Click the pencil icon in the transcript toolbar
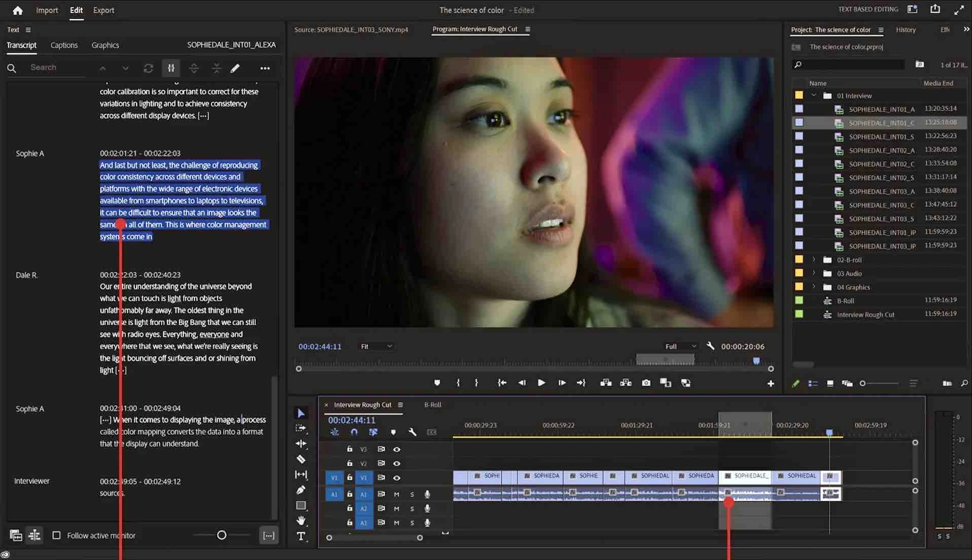Screen dimensions: 972x560 point(235,67)
